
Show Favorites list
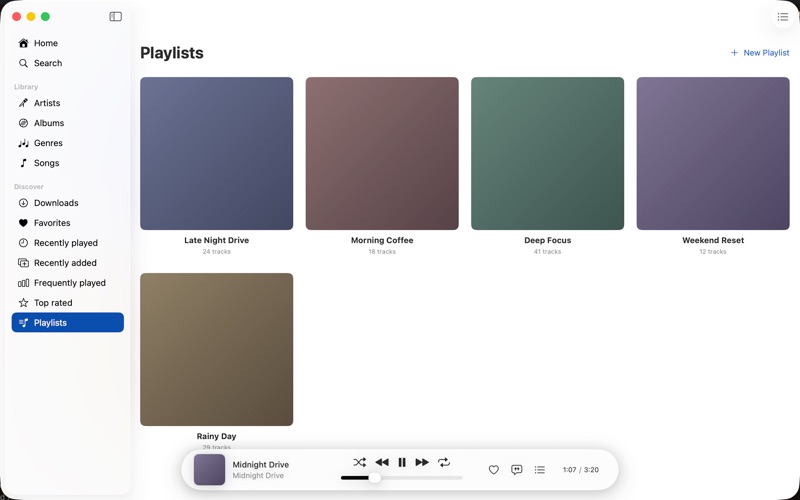click(x=68, y=223)
